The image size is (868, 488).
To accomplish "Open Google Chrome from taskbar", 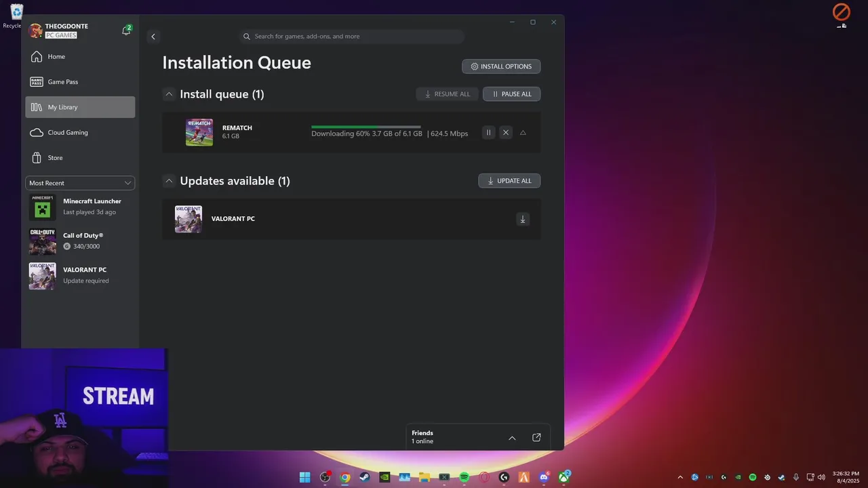I will tap(345, 477).
